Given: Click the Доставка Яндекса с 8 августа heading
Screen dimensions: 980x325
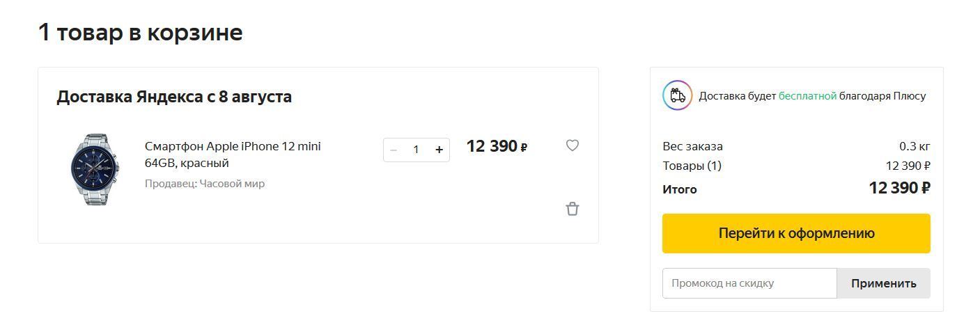Looking at the screenshot, I should tap(174, 97).
